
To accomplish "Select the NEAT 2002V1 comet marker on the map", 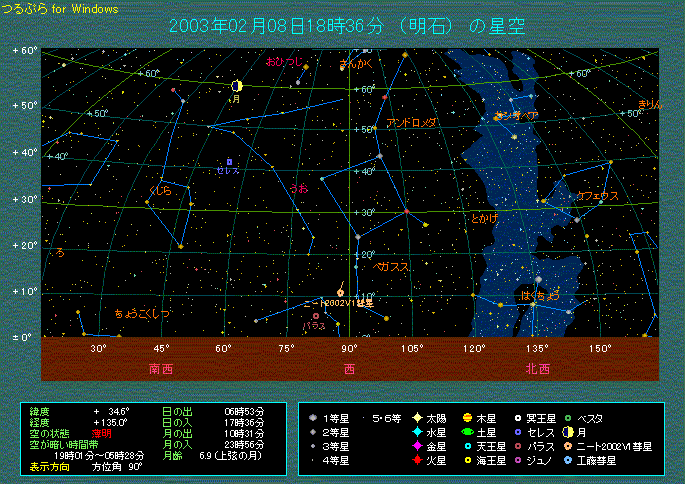I will point(341,293).
